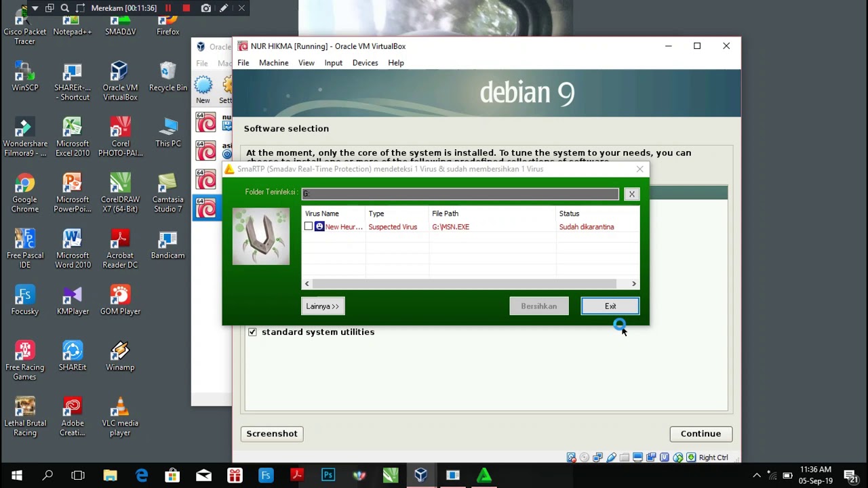The height and width of the screenshot is (488, 868).
Task: Select Acrobat Reader DC desktop icon
Action: (x=120, y=249)
